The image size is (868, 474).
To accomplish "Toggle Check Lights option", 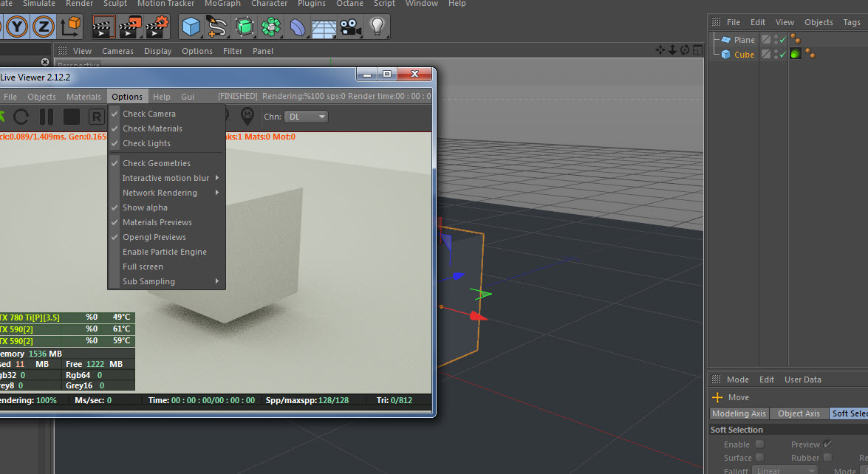I will 167,143.
